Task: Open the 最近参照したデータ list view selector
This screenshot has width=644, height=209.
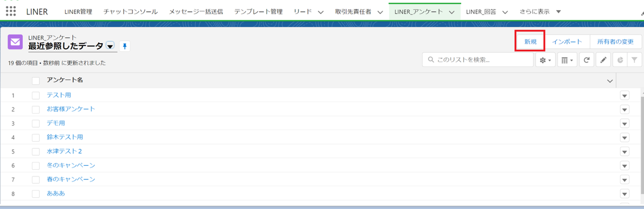Action: coord(109,46)
